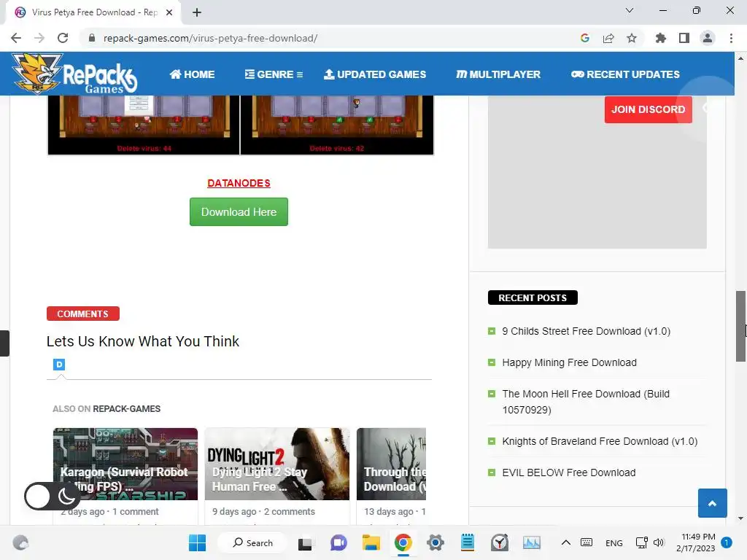View site security lock info

tap(92, 38)
